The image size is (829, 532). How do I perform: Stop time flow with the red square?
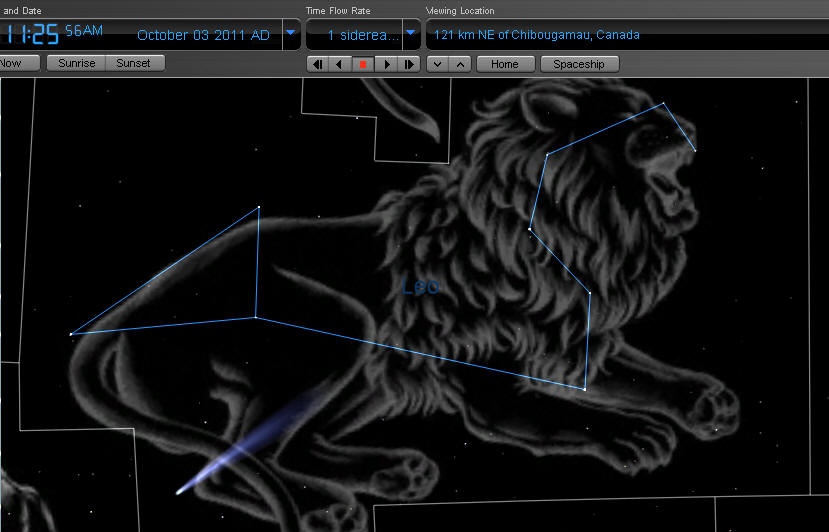pyautogui.click(x=363, y=64)
